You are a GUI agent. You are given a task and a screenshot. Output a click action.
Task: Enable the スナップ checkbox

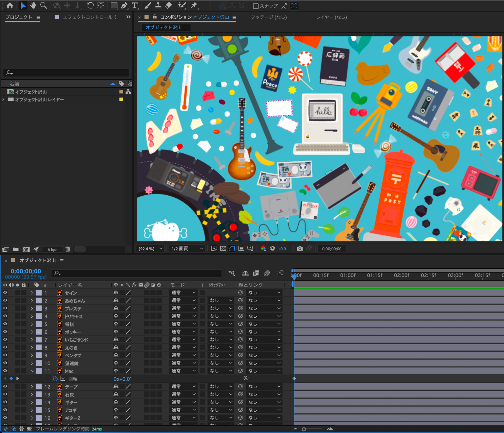(x=255, y=6)
